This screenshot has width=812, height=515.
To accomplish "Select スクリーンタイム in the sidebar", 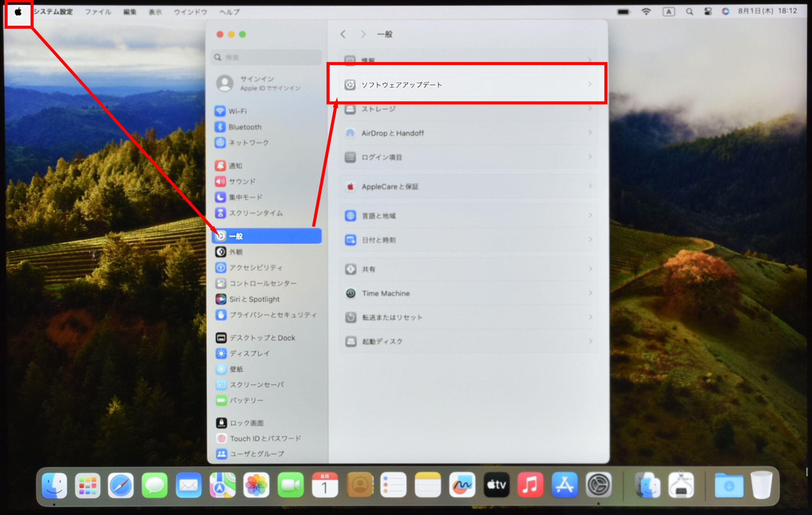I will tap(266, 213).
